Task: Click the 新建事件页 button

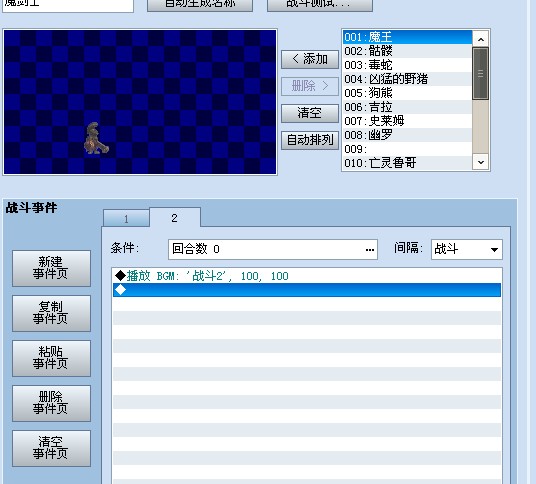Action: pyautogui.click(x=51, y=268)
